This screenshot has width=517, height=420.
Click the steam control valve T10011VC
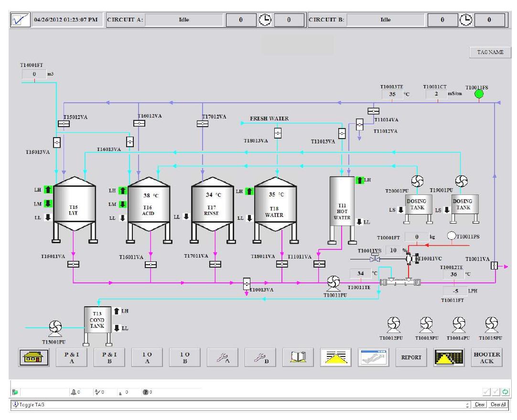pyautogui.click(x=412, y=259)
